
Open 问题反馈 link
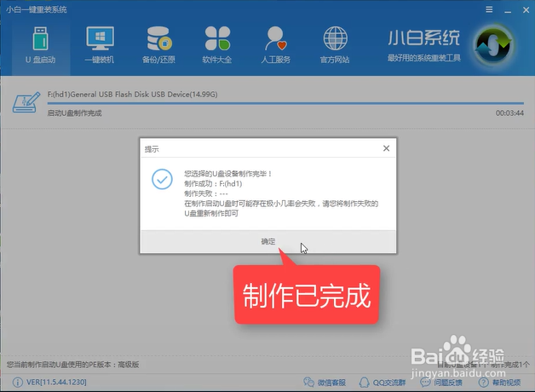[x=441, y=383]
